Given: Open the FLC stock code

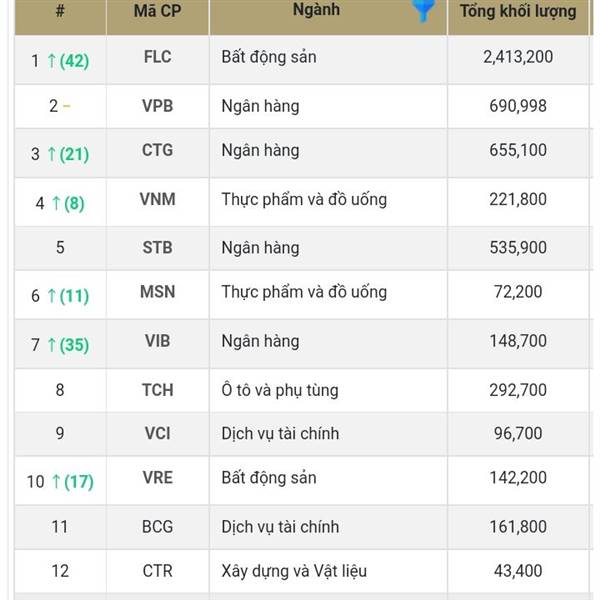Looking at the screenshot, I should coord(158,57).
